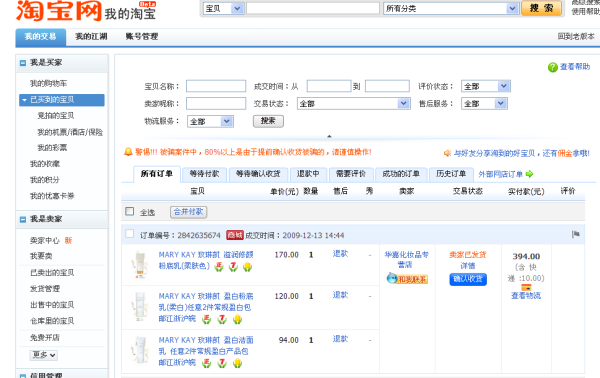Click 退款 for the 94.00 item
Screen dimensions: 600x378
coord(340,339)
